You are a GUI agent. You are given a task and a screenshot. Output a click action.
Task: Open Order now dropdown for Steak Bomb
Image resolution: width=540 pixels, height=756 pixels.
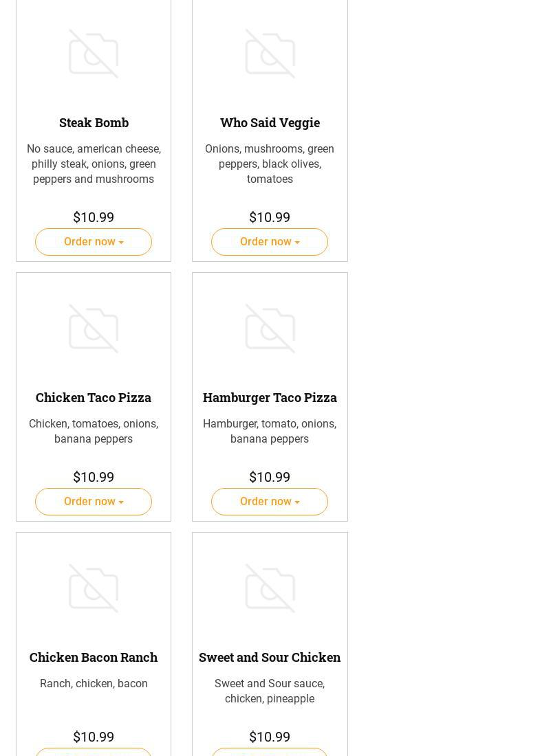pos(94,242)
